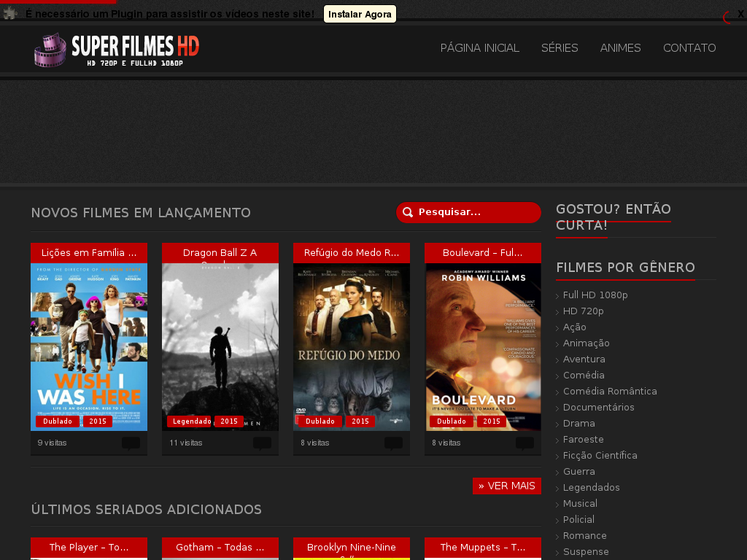Click the Ver Mais button
747x560 pixels.
(x=507, y=486)
